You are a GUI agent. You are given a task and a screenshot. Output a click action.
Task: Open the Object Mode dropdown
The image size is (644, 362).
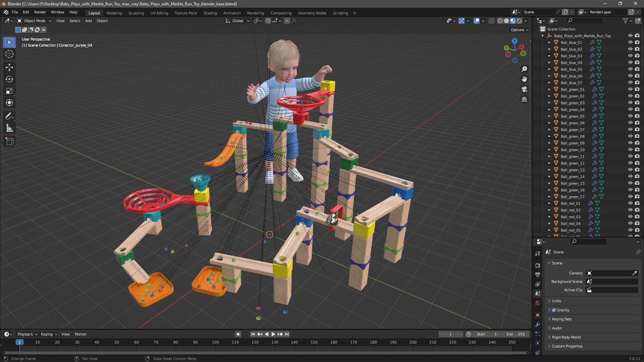pos(34,21)
